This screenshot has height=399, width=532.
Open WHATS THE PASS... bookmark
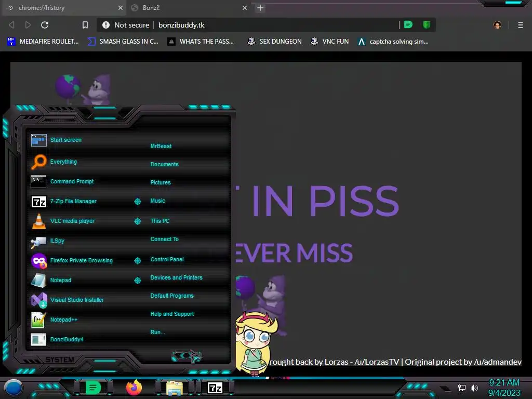(201, 42)
